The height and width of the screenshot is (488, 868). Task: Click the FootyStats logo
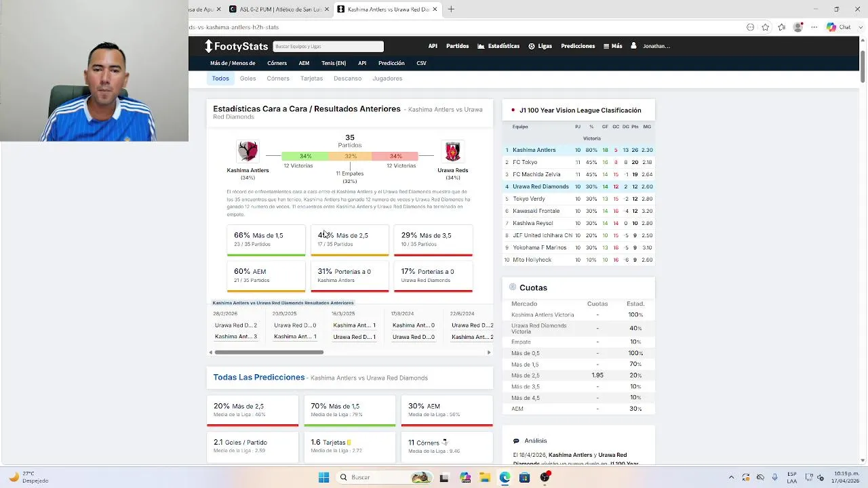(237, 46)
